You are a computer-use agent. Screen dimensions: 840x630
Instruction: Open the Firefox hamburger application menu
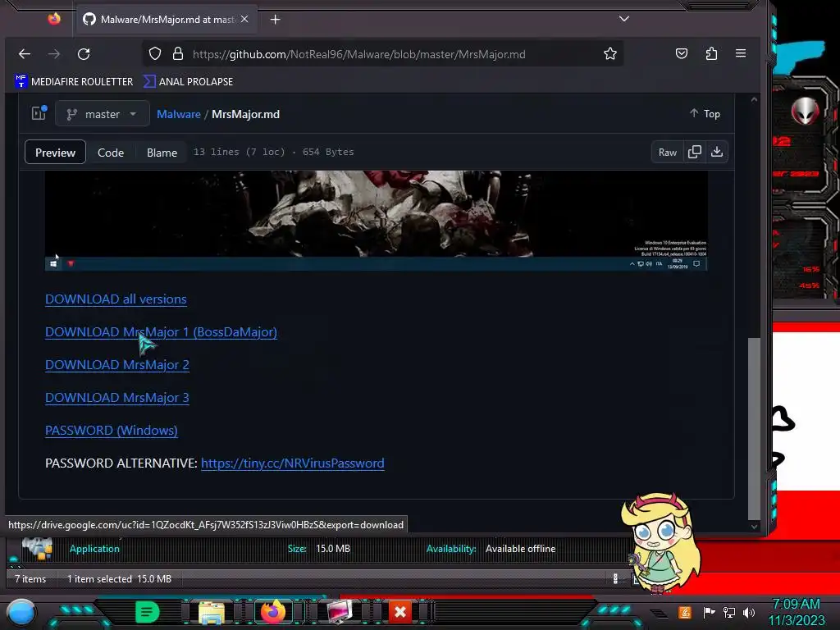tap(741, 53)
